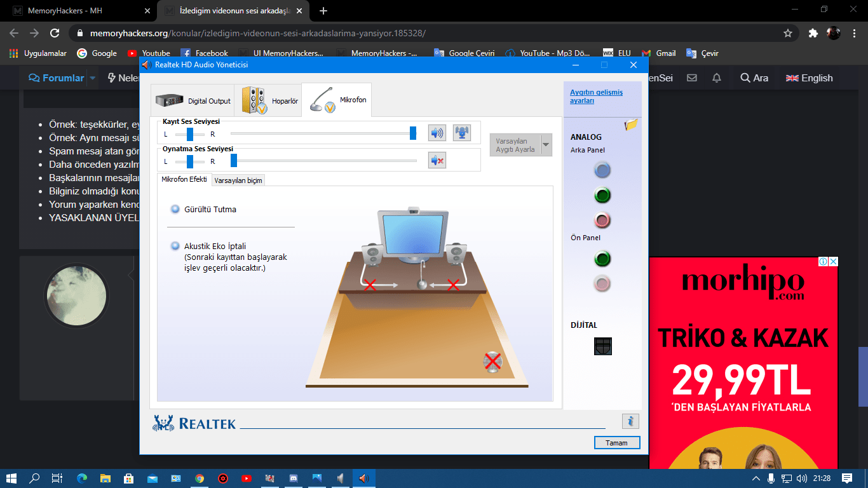Expand the Forumlar dropdown arrow
The width and height of the screenshot is (868, 488).
click(93, 78)
